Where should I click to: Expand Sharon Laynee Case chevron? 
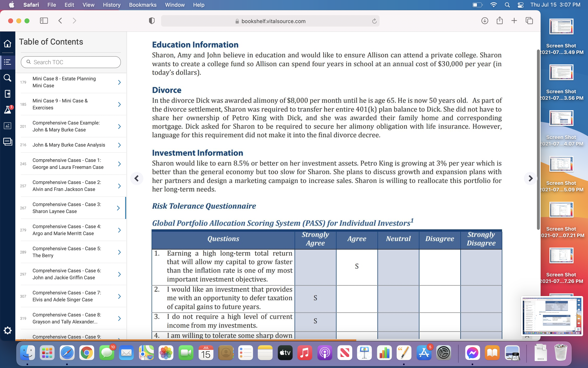click(x=118, y=208)
